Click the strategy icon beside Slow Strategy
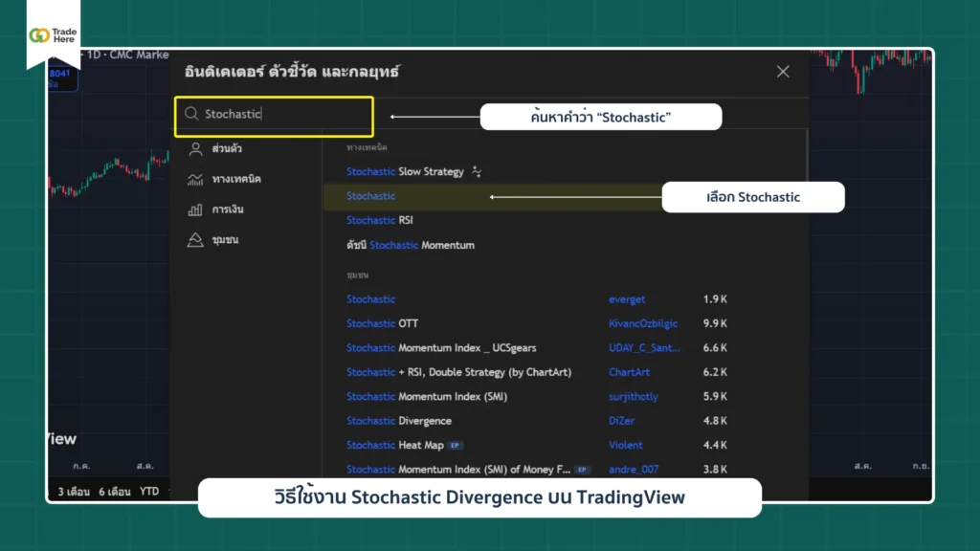Image resolution: width=980 pixels, height=551 pixels. (x=477, y=171)
